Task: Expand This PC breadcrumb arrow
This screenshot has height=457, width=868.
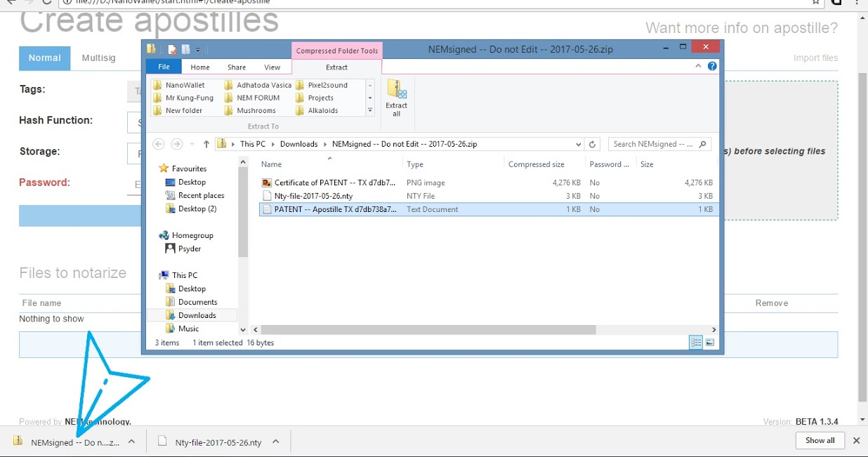Action: [x=272, y=144]
